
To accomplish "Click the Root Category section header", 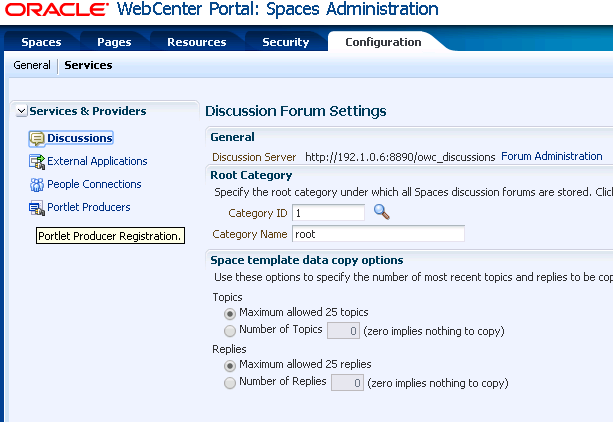I will coord(251,175).
